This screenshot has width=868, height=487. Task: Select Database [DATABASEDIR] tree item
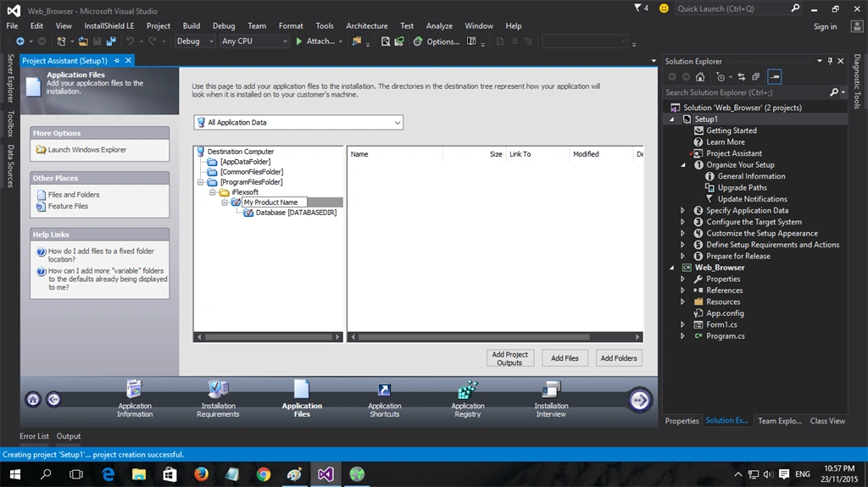coord(296,213)
